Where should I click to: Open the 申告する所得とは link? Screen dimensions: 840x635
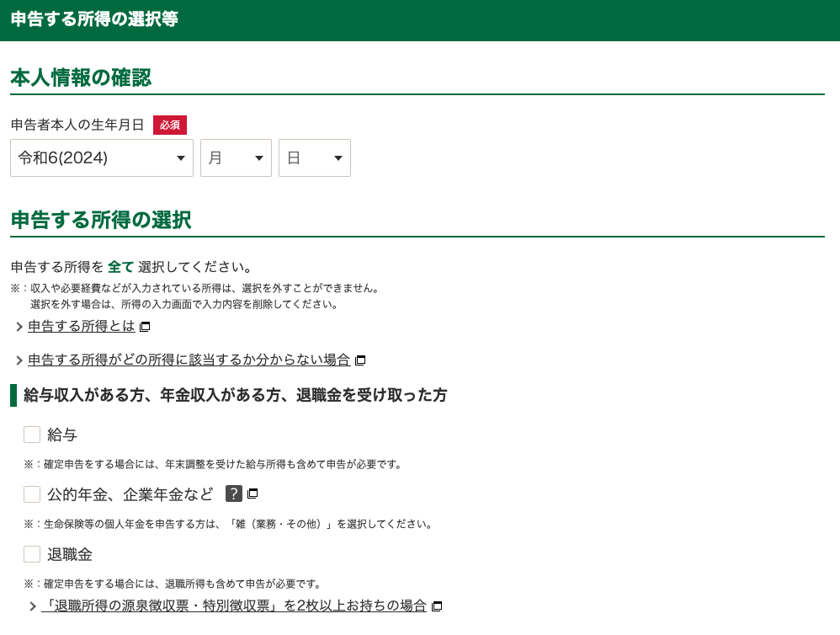tap(82, 326)
